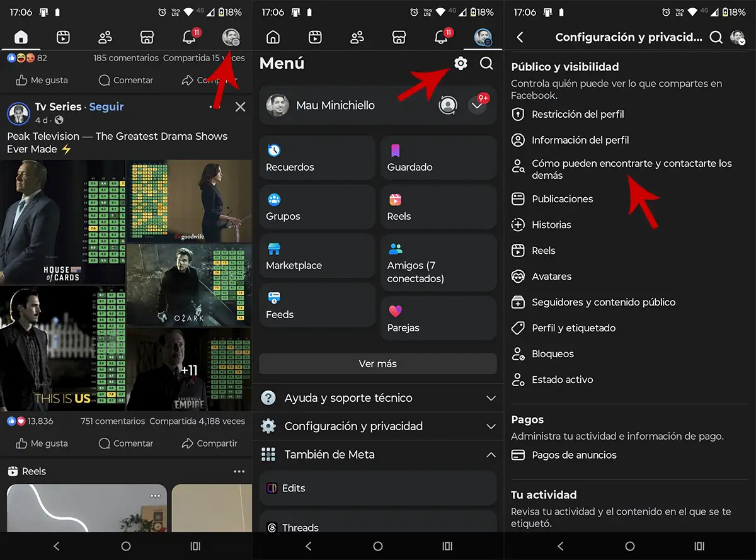Open settings via the gear icon beside Menú
This screenshot has width=756, height=560.
pos(461,63)
